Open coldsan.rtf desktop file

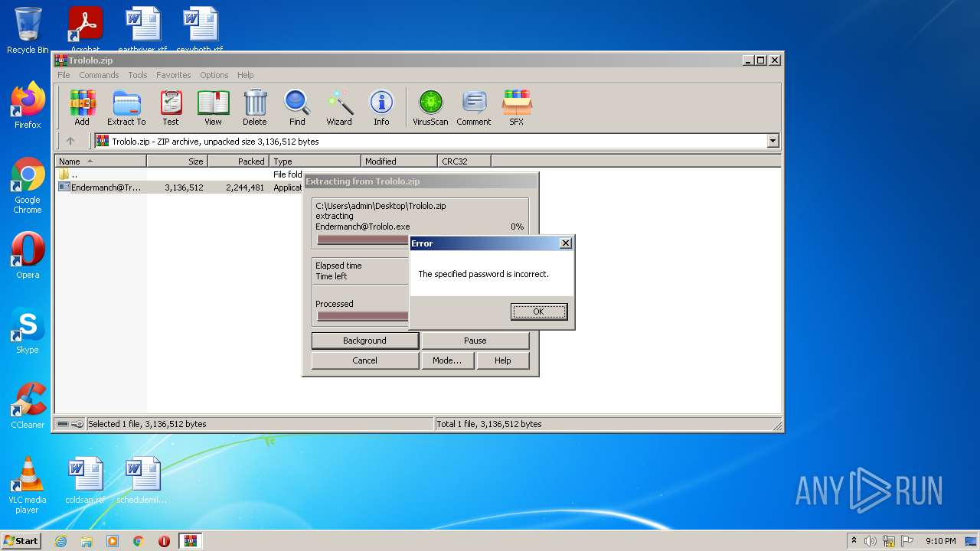[x=84, y=481]
